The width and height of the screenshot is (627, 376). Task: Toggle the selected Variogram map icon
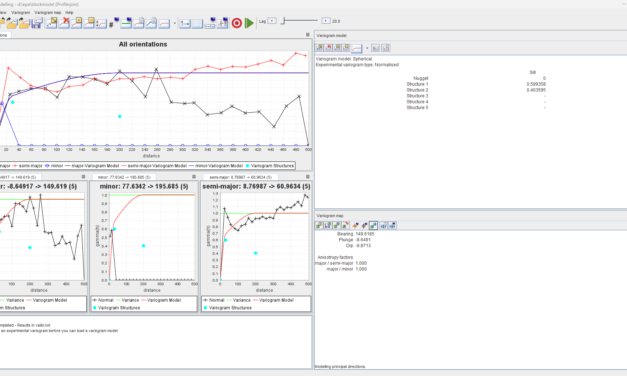373,226
